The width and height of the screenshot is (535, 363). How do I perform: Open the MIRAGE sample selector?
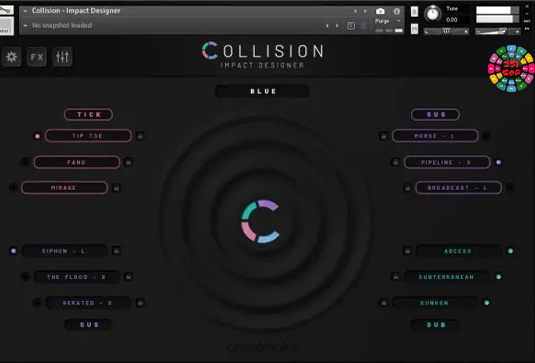64,188
